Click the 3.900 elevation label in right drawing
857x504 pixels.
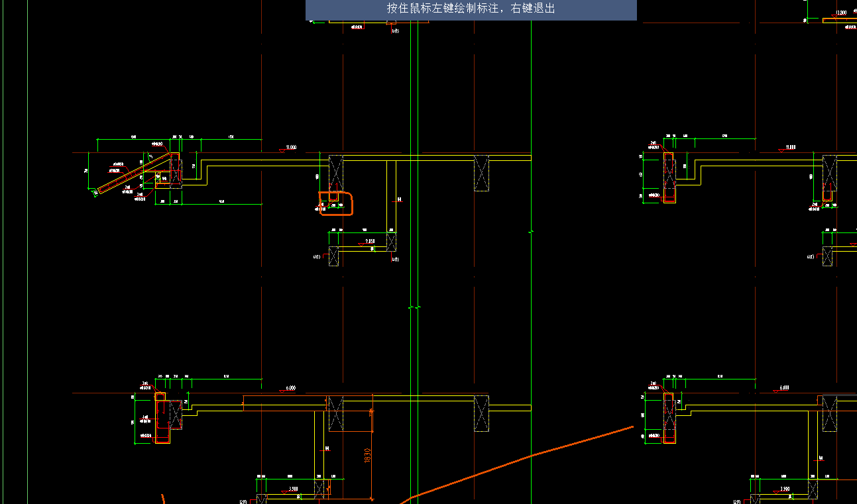pos(785,489)
